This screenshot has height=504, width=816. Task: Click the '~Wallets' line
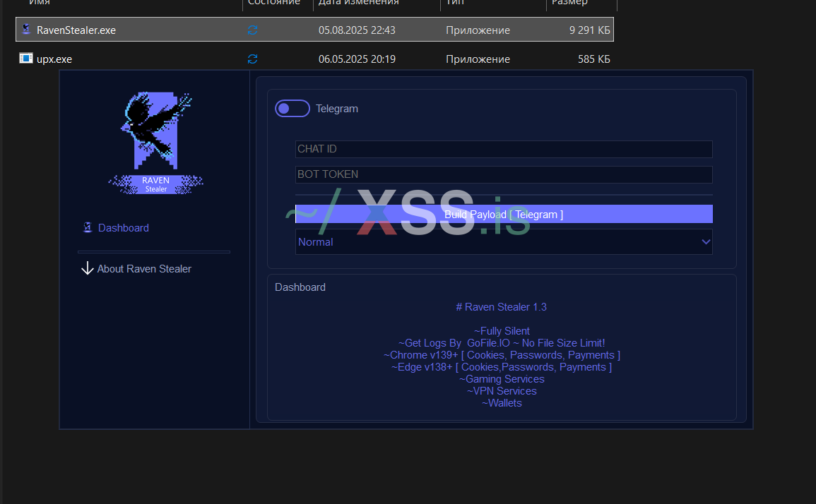(502, 402)
